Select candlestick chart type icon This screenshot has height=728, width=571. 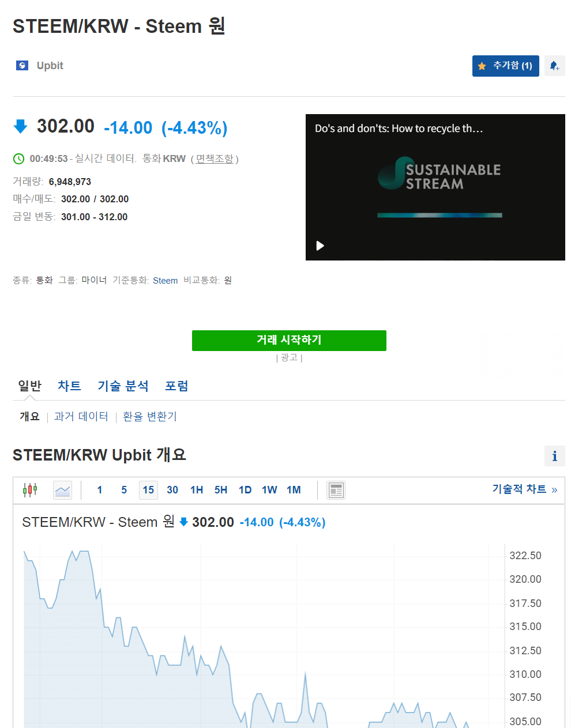pyautogui.click(x=30, y=490)
